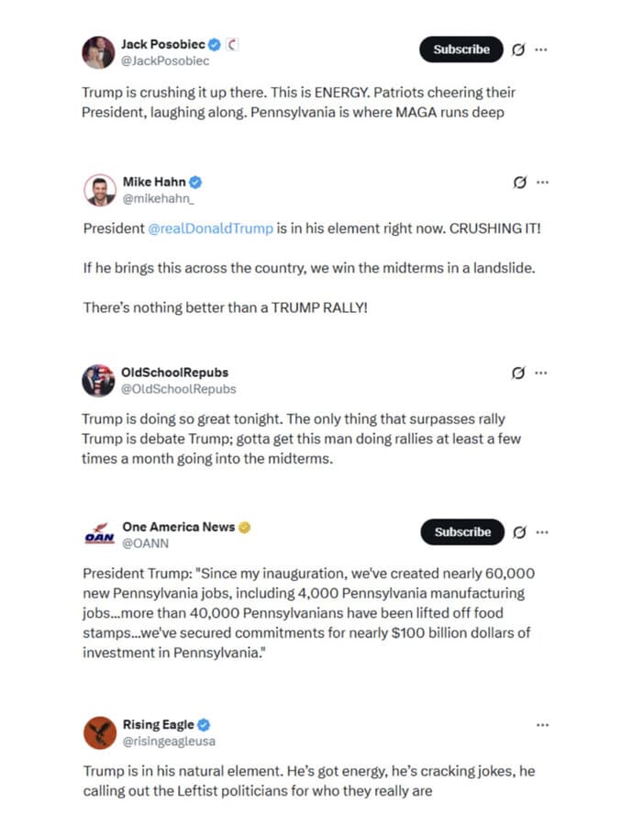Click Mike Hahn's profile avatar
644x837 pixels.
click(x=98, y=183)
